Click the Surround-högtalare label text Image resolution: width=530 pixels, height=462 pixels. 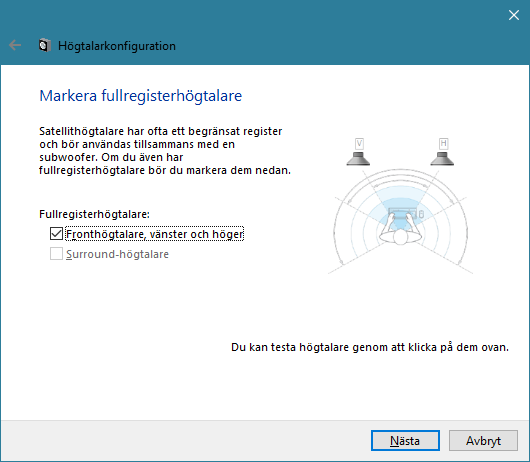click(117, 254)
